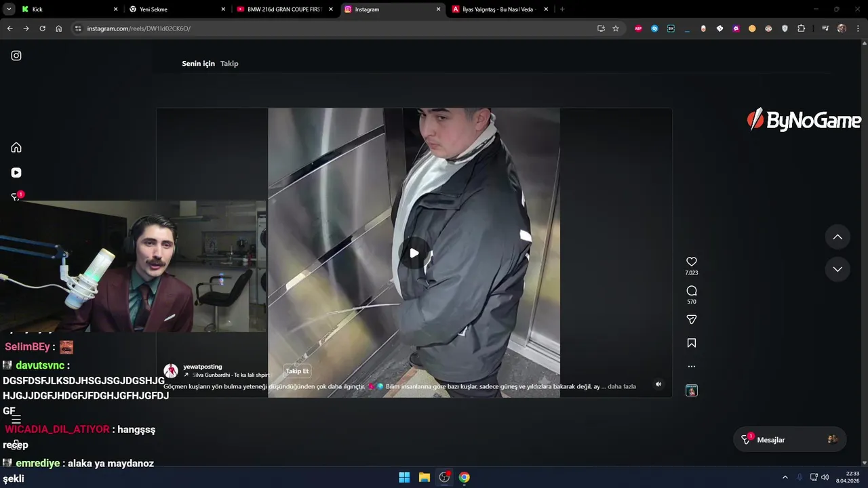Open the shield extension icon
The width and height of the screenshot is (868, 488).
coord(785,28)
